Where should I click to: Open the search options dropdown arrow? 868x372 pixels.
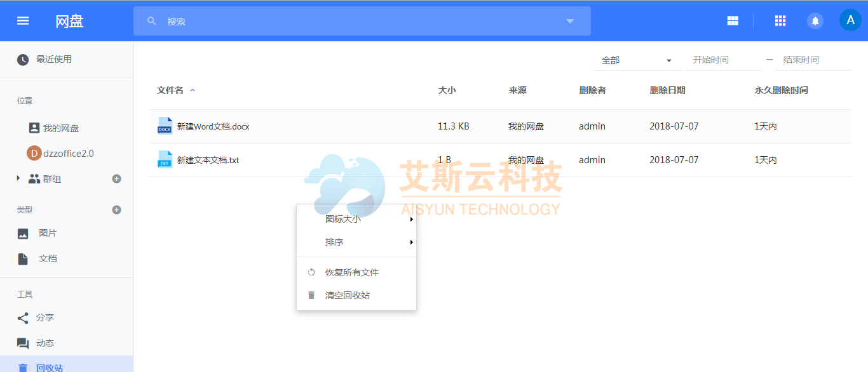(570, 21)
